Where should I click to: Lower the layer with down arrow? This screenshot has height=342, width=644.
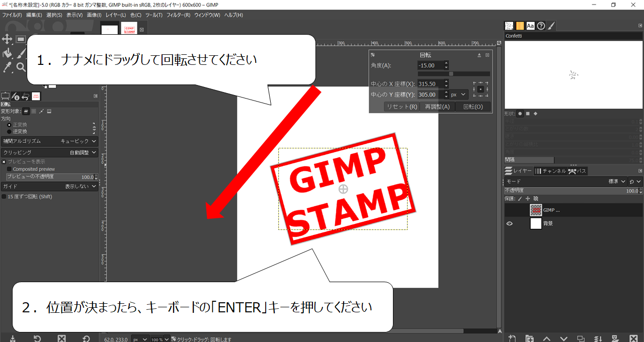(x=563, y=338)
